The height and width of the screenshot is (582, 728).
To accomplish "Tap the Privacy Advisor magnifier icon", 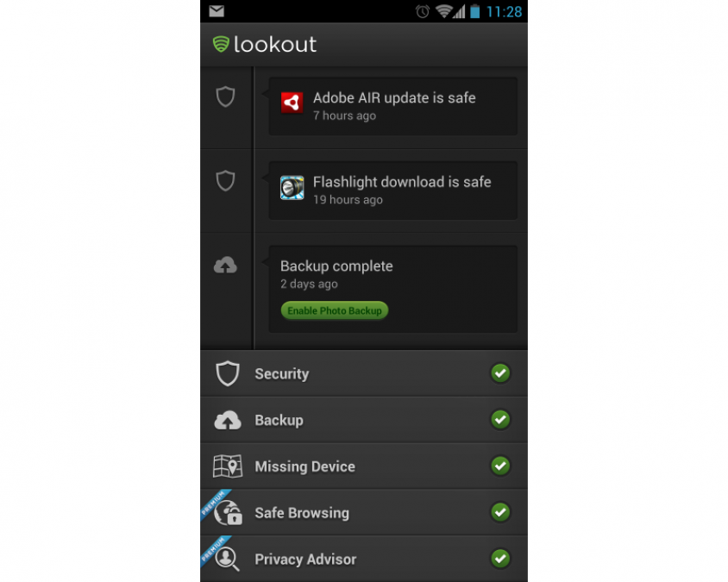I will click(228, 560).
